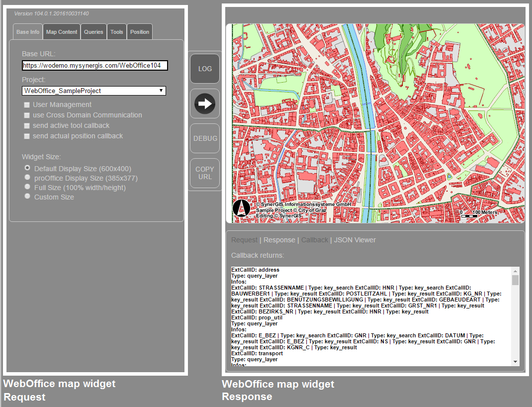Click the north arrow compass icon on the map
The image size is (532, 407).
tap(242, 208)
